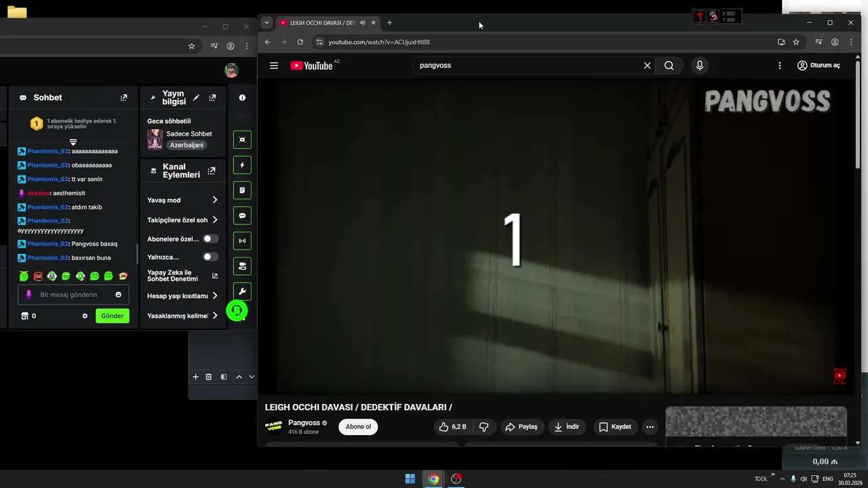
Task: Save the video with Kaydet
Action: 616,427
